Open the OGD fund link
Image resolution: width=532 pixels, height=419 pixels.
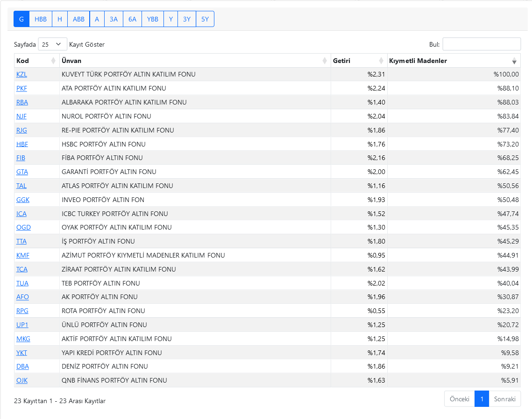pyautogui.click(x=23, y=227)
